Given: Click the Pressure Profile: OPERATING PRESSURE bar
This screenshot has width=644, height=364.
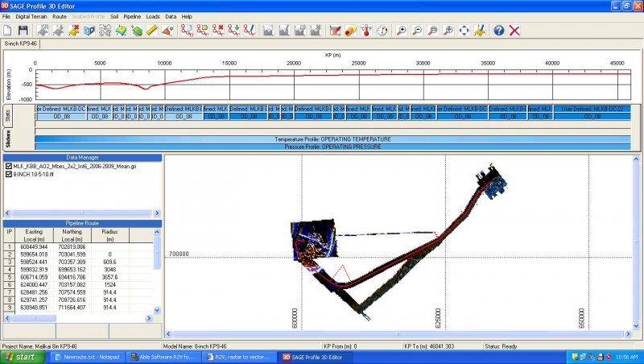Looking at the screenshot, I should pos(332,147).
